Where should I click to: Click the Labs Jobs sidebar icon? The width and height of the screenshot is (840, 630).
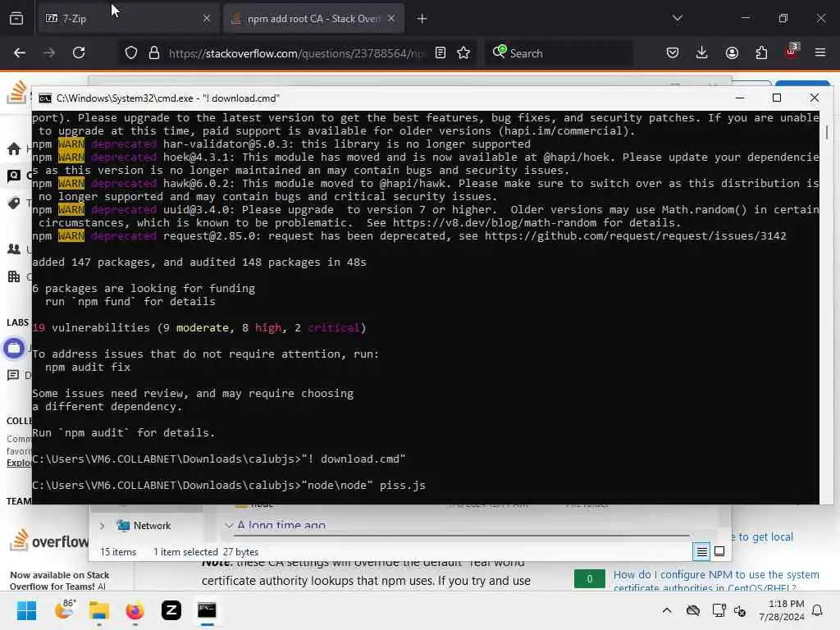[14, 348]
